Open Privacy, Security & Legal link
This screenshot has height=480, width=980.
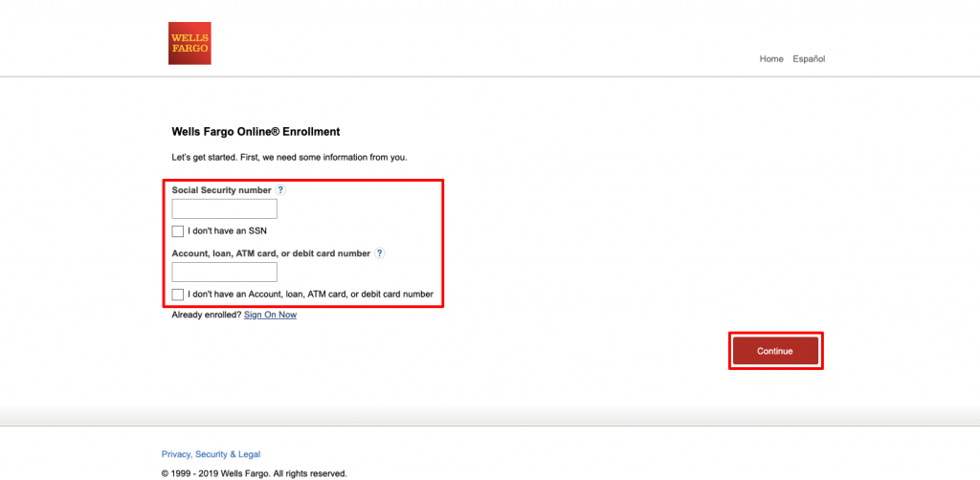point(211,454)
